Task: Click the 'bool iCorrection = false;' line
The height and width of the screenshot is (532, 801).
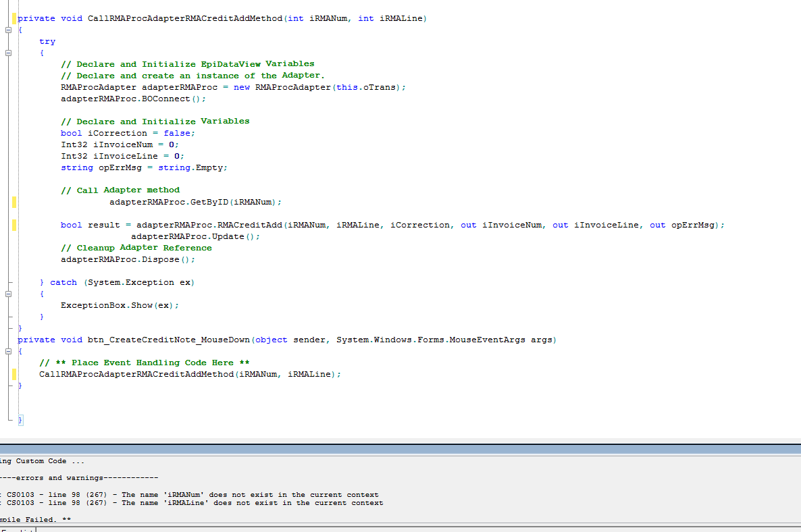Action: pos(128,133)
